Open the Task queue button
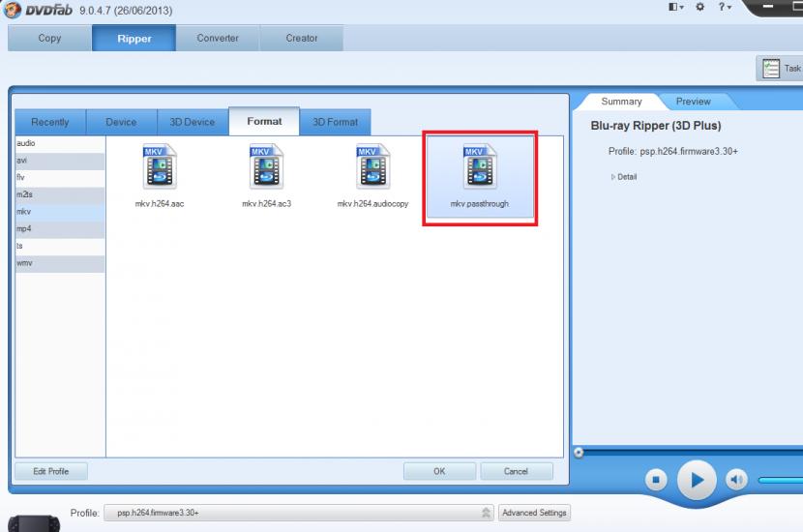Screen dimensions: 803x532 781,69
